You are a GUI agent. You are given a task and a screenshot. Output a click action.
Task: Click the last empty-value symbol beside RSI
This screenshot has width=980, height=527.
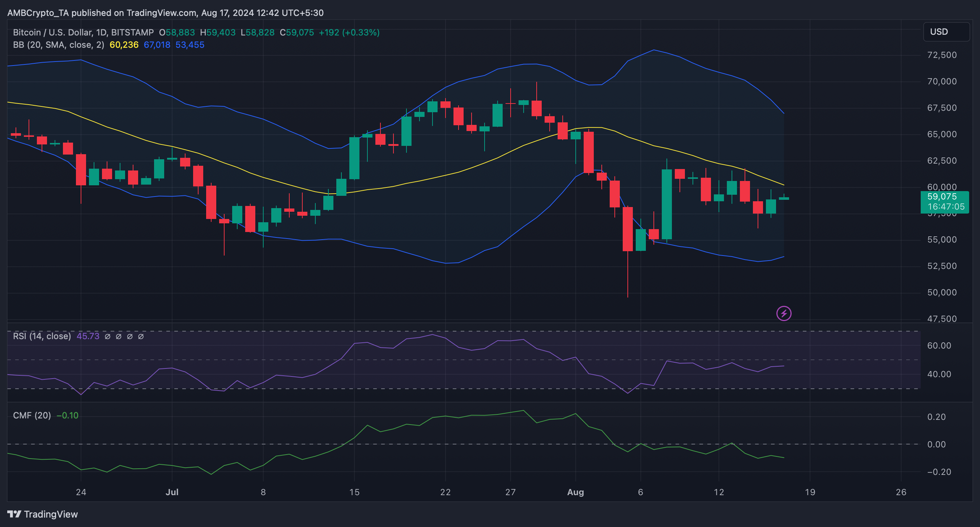tap(141, 336)
